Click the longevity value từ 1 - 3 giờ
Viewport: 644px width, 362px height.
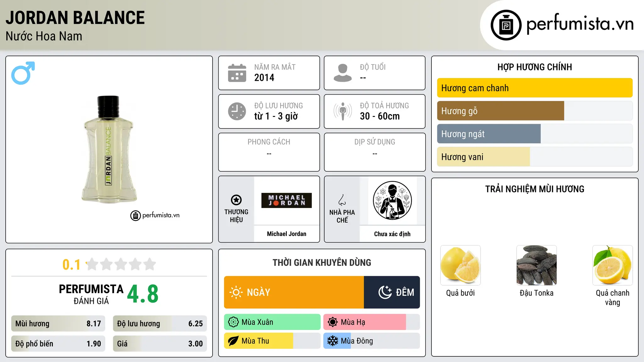click(x=276, y=116)
